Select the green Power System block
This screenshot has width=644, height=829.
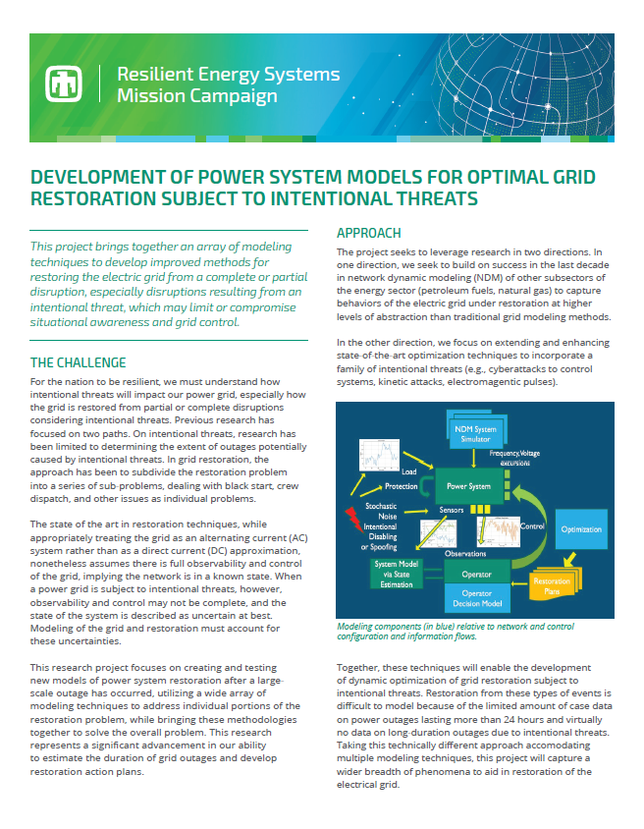468,485
